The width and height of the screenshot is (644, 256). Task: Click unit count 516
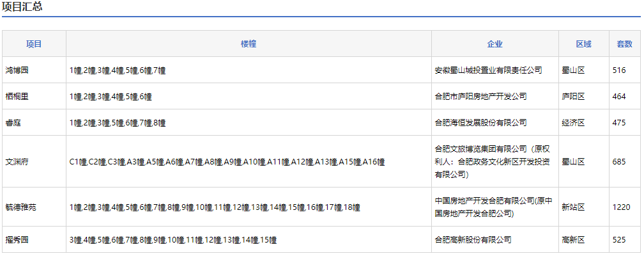coord(619,70)
